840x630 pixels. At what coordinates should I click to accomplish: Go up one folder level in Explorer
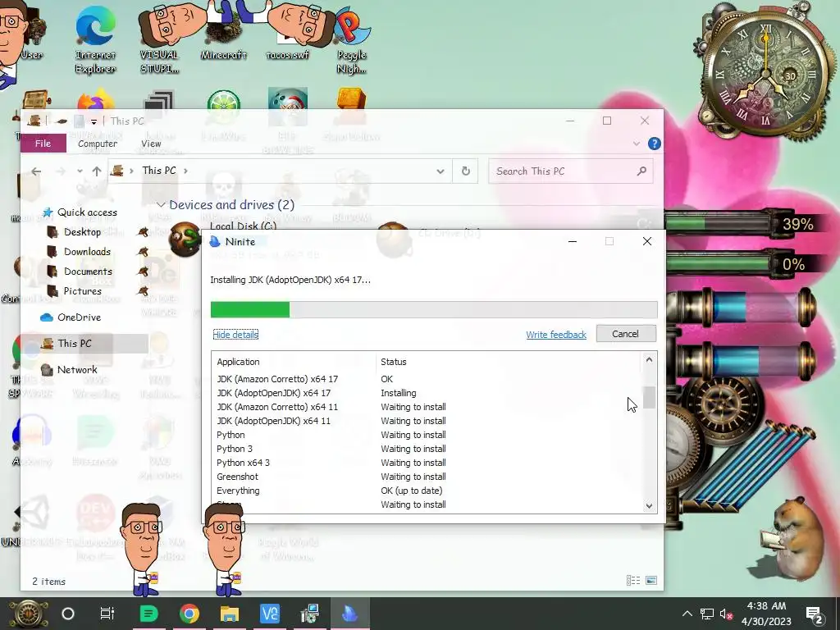[x=97, y=171]
